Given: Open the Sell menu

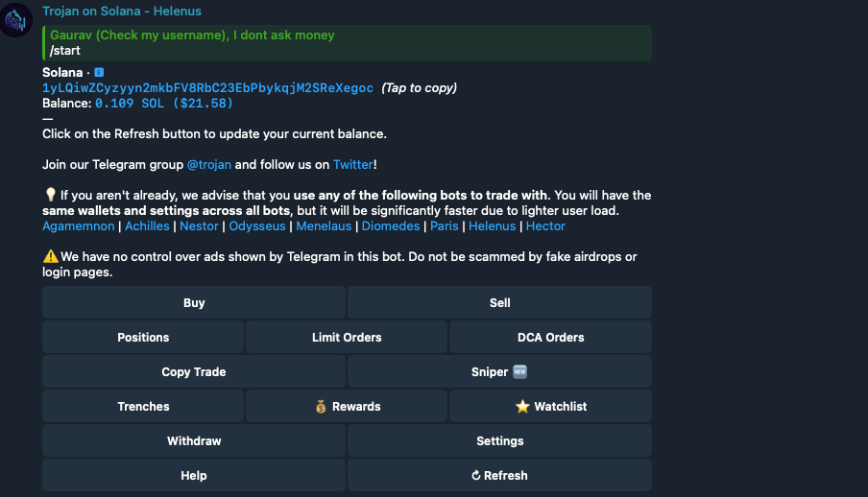Looking at the screenshot, I should tap(499, 302).
